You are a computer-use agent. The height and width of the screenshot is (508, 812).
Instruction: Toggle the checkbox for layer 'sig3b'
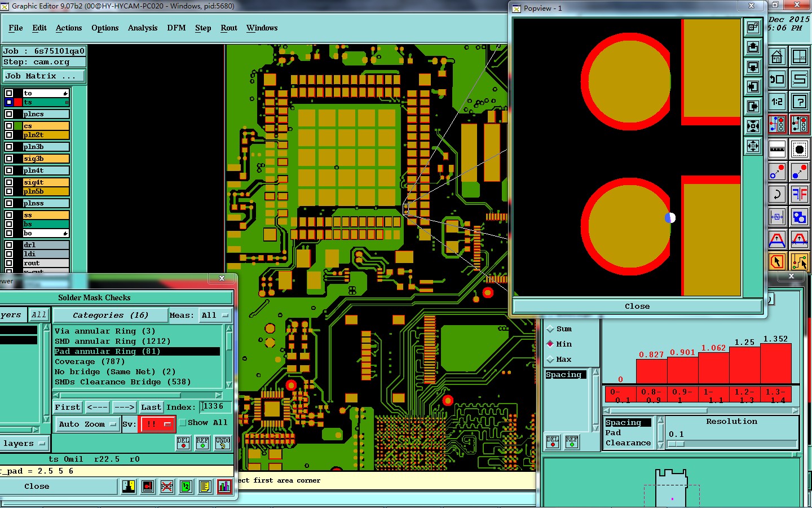tap(9, 159)
